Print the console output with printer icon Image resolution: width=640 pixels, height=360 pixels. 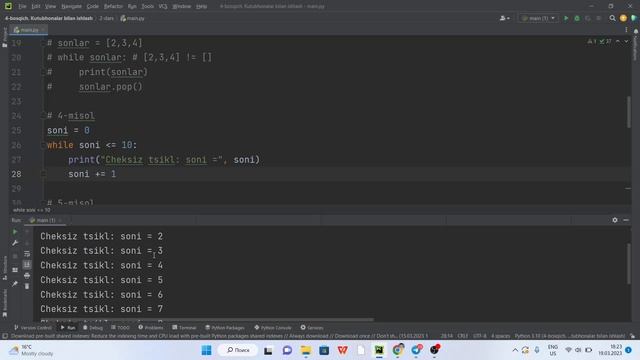tap(27, 276)
